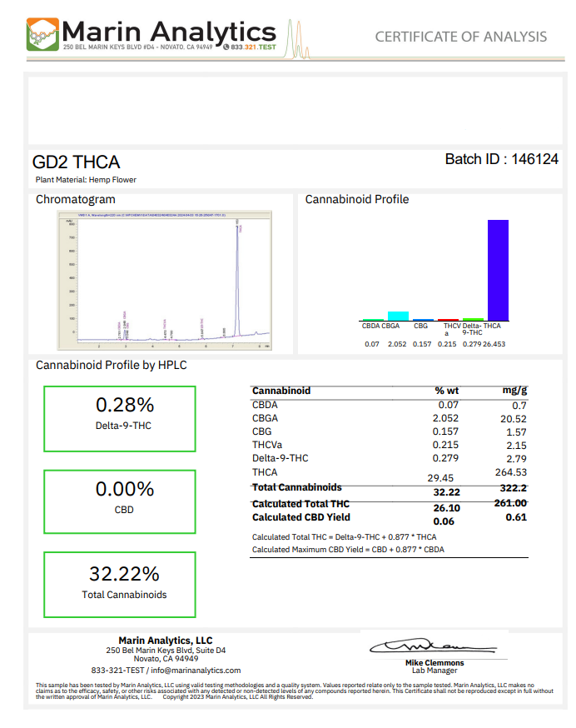Click the 'Calculated CBD Yield' row label

coord(301,517)
